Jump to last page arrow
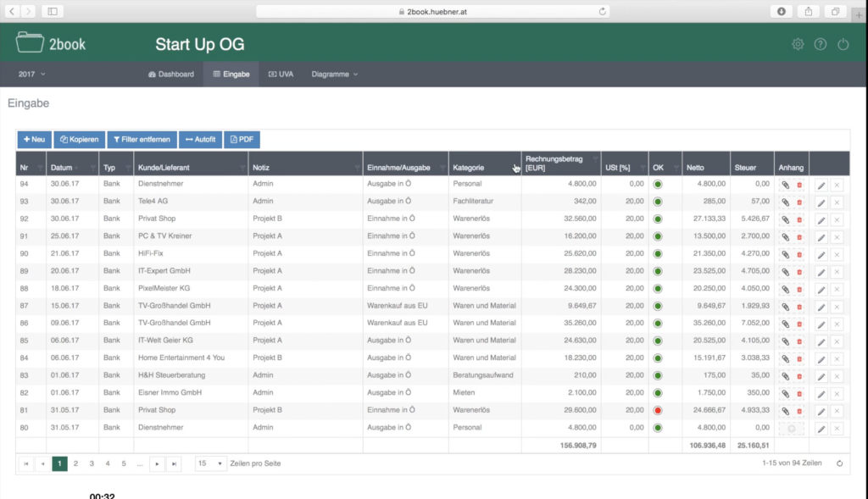 pyautogui.click(x=174, y=463)
